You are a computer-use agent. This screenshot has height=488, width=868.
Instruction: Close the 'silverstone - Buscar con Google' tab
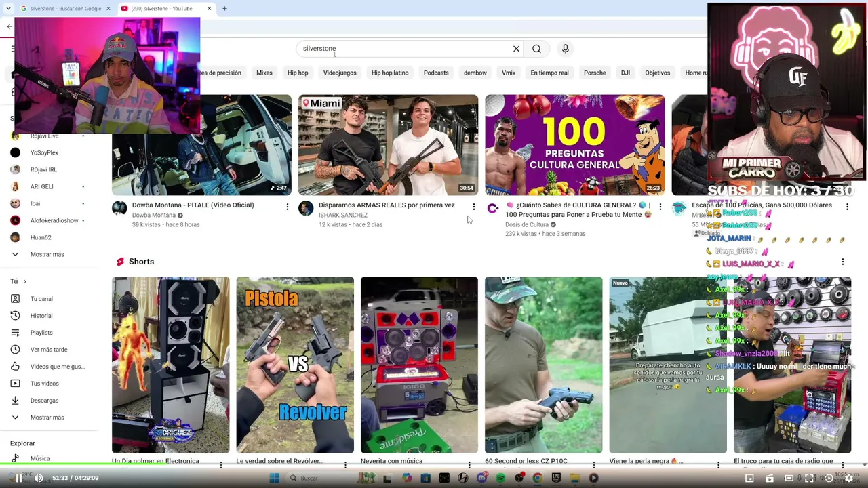pos(108,9)
